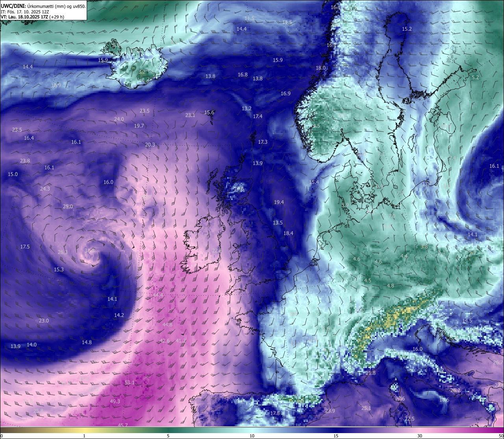This screenshot has height=439, width=504.
Task: Click the 30 tick on the color scale
Action: 420,436
